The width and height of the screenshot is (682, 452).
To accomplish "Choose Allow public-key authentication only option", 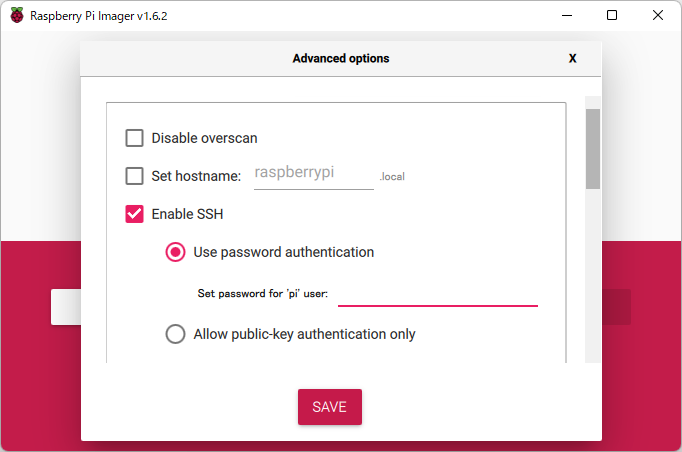I will 175,334.
